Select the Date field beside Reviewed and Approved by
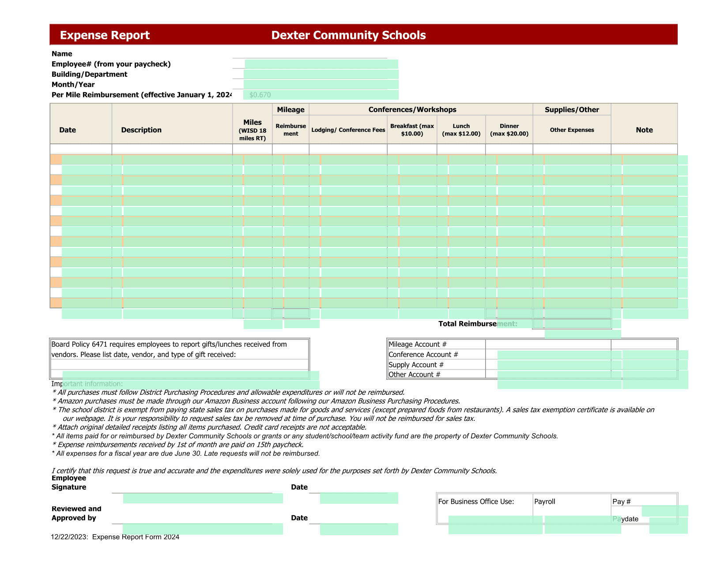 click(359, 529)
